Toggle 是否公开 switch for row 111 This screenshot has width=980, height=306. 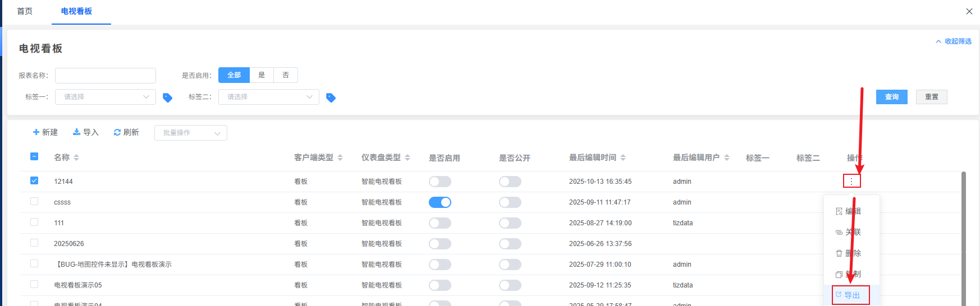point(510,223)
